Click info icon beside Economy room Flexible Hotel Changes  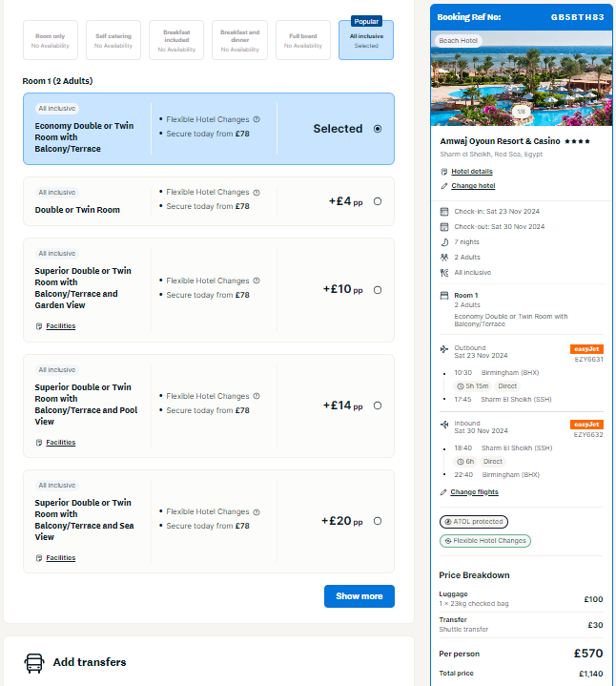(x=257, y=119)
